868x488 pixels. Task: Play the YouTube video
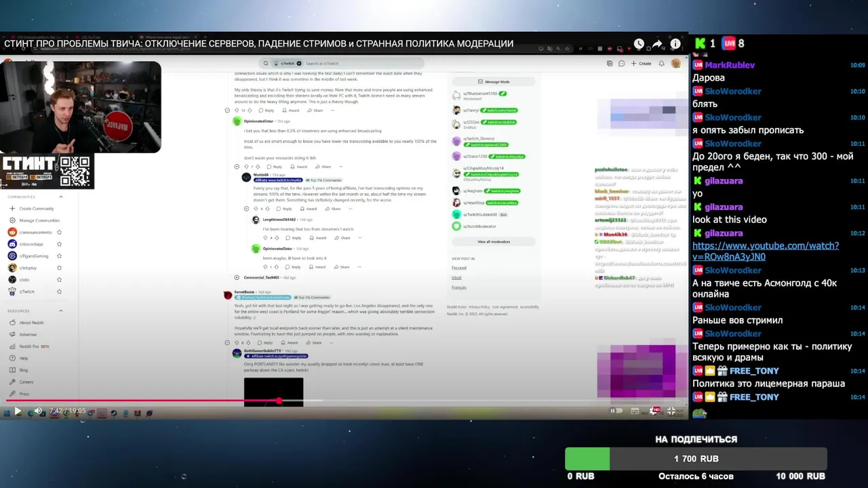point(18,411)
